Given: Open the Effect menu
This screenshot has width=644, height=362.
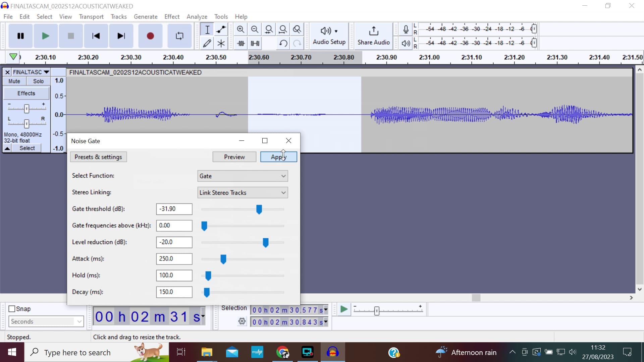Looking at the screenshot, I should [x=172, y=16].
